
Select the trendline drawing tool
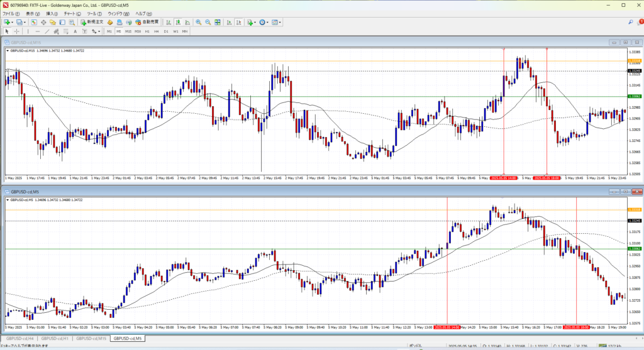coord(48,31)
